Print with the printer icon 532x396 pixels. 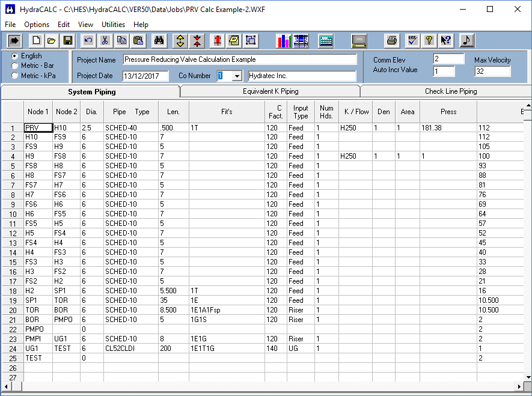[x=392, y=41]
